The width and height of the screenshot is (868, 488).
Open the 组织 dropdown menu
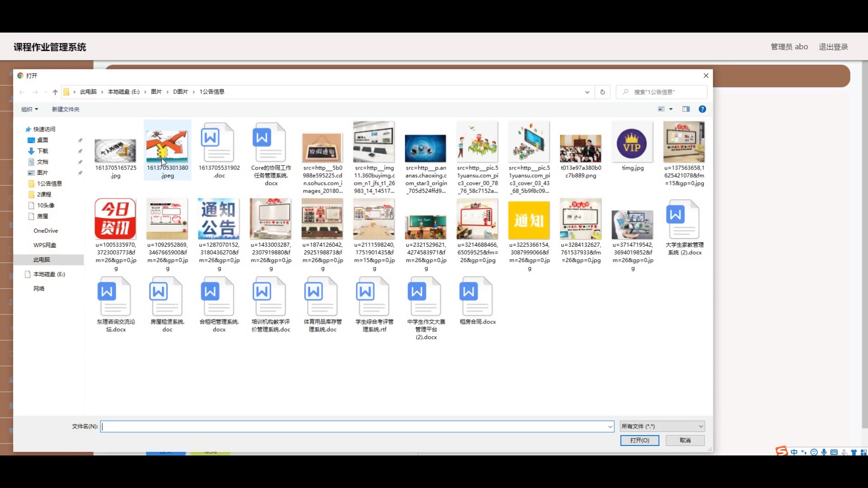click(29, 109)
